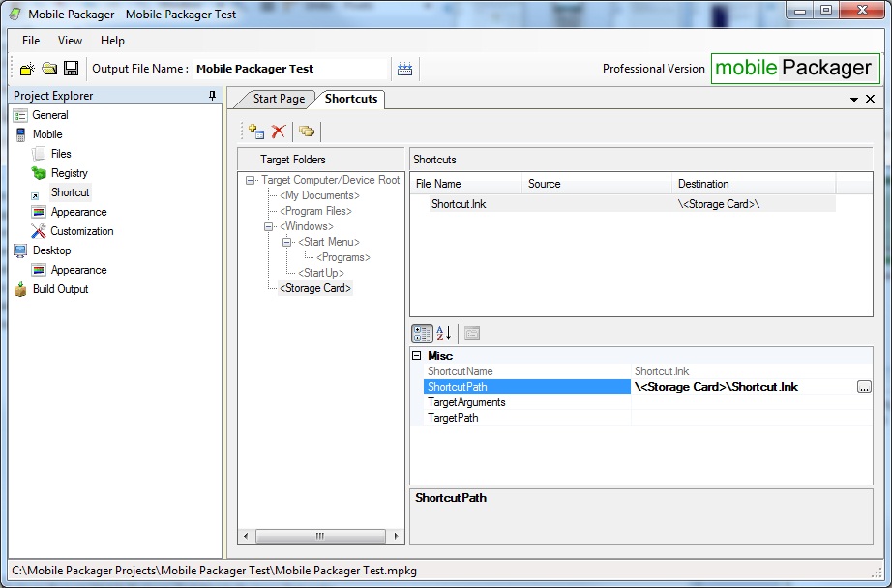Pin the Project Explorer panel
Viewport: 892px width, 588px height.
pyautogui.click(x=212, y=96)
